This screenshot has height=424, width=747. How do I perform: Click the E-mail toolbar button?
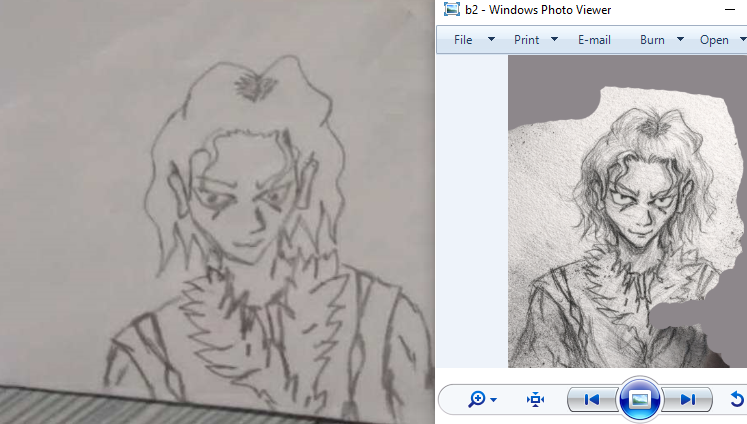tap(594, 40)
